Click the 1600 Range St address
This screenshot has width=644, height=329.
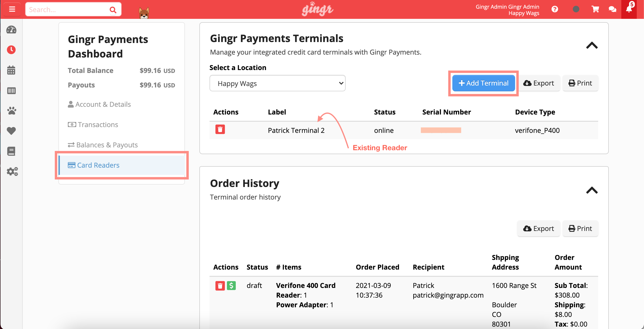pos(514,286)
